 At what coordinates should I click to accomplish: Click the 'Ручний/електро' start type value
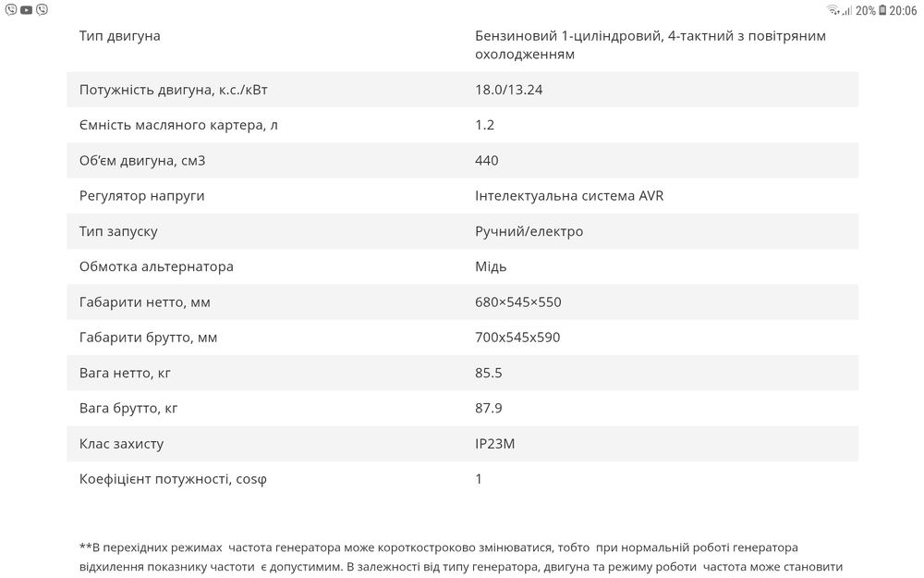pos(529,231)
